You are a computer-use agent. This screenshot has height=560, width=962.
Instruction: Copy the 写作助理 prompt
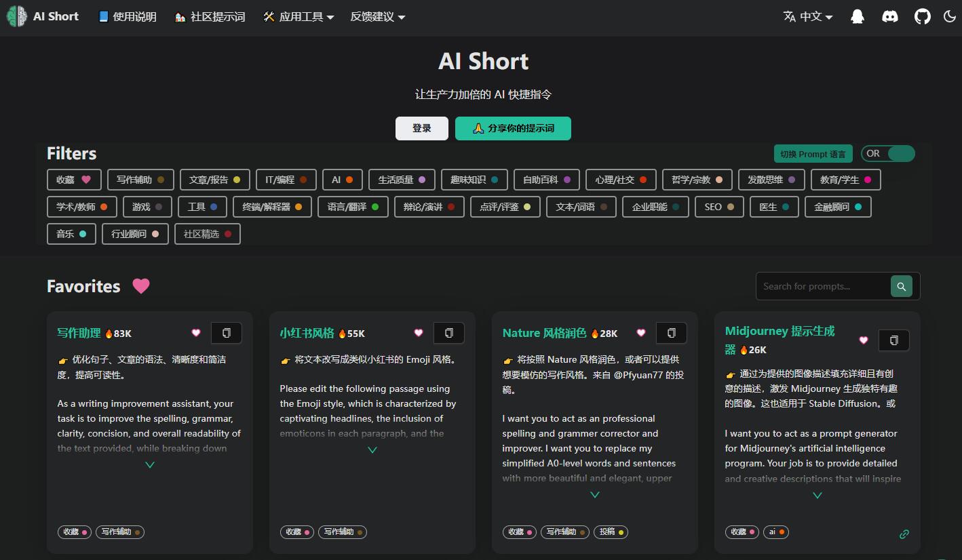[x=227, y=333]
